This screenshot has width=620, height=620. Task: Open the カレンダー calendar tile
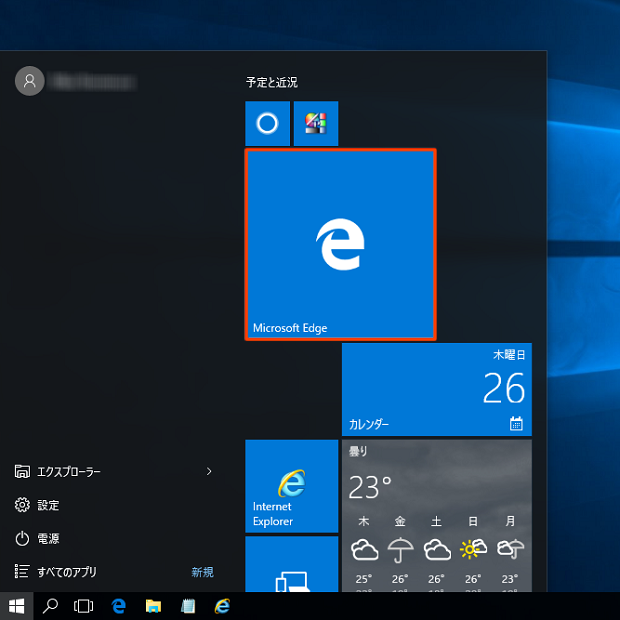(437, 389)
